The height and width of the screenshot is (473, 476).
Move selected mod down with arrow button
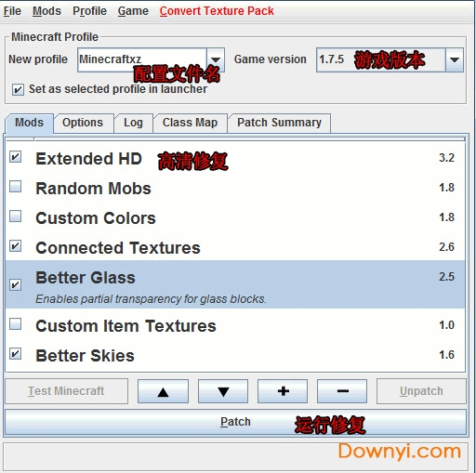click(x=223, y=391)
